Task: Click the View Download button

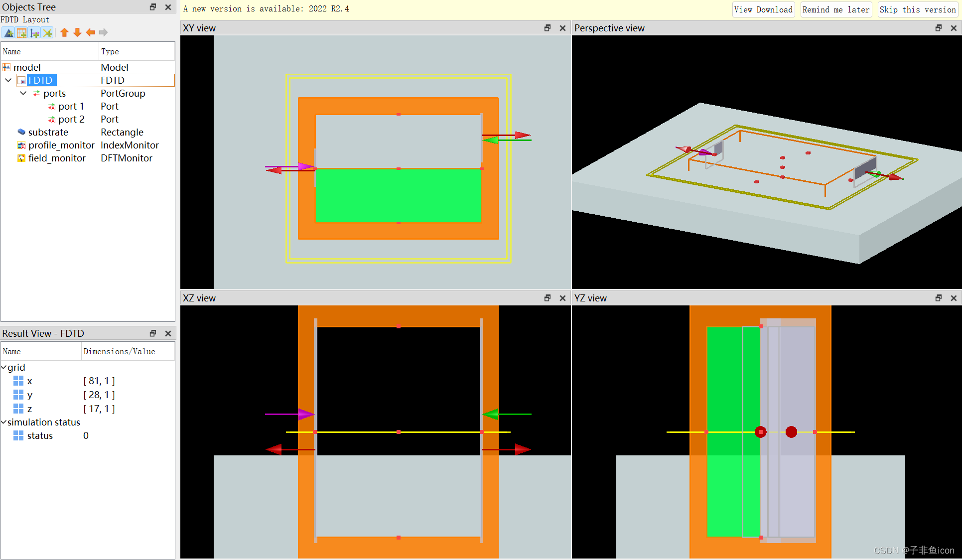Action: click(x=763, y=10)
